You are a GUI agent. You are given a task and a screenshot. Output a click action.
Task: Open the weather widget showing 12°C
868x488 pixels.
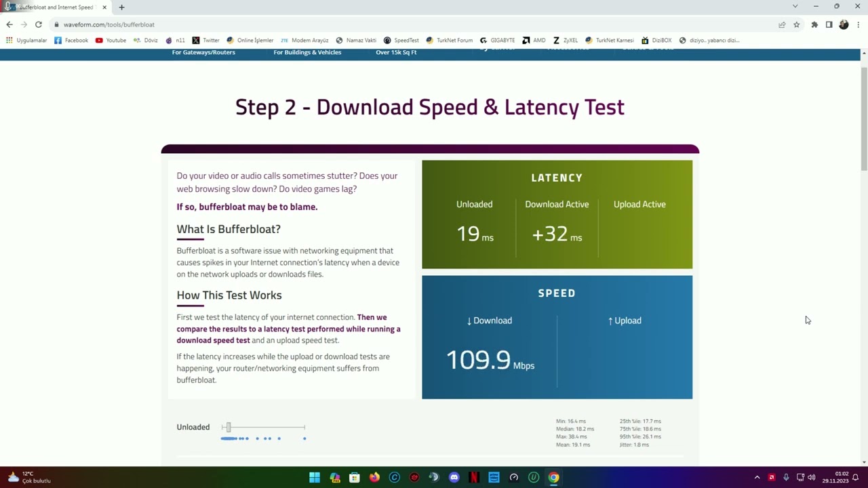pos(29,477)
